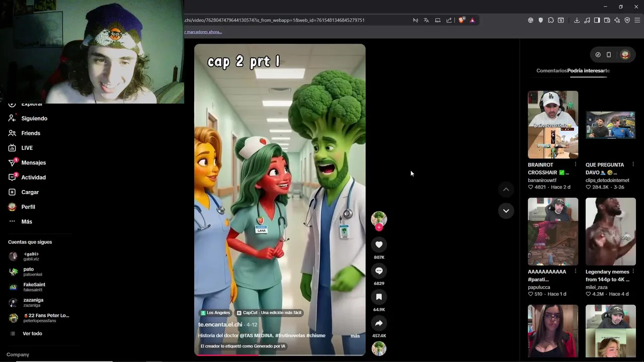Expand video description with más
Screen dimensions: 644x362
[x=355, y=336]
